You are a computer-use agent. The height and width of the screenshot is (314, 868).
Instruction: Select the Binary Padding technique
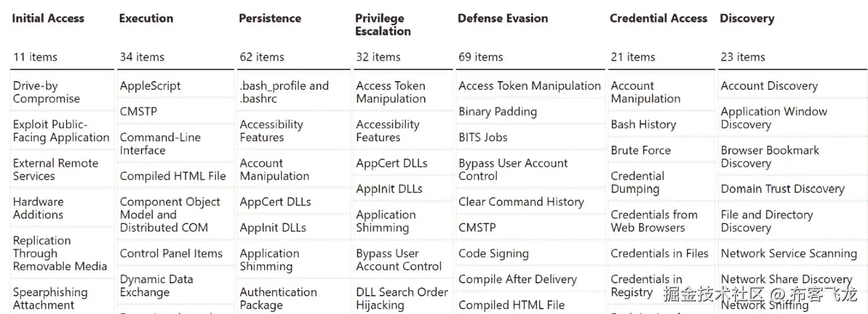(x=497, y=112)
